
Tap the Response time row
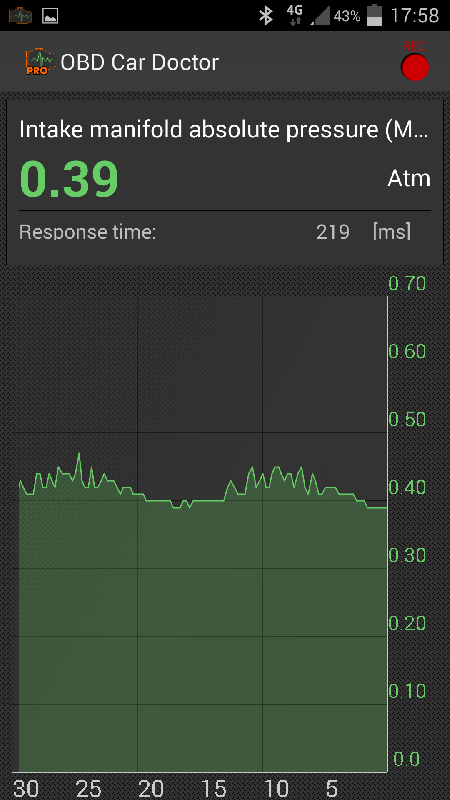(224, 233)
